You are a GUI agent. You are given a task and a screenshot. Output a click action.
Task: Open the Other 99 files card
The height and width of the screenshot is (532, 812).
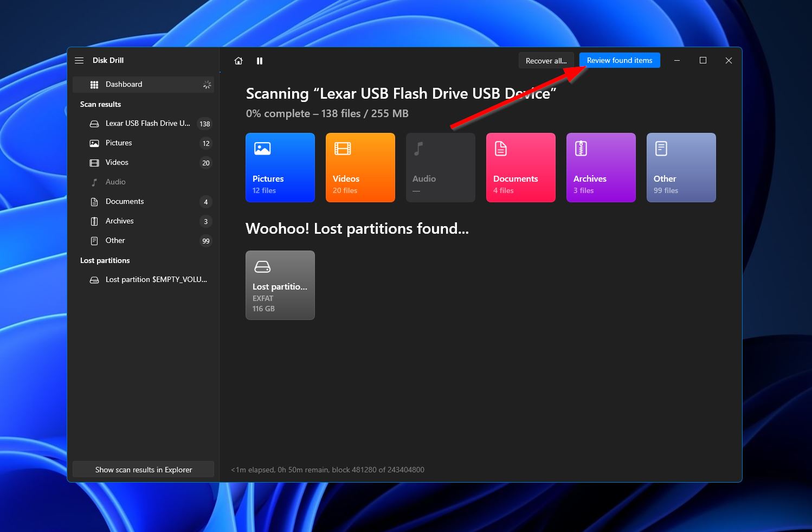tap(681, 168)
